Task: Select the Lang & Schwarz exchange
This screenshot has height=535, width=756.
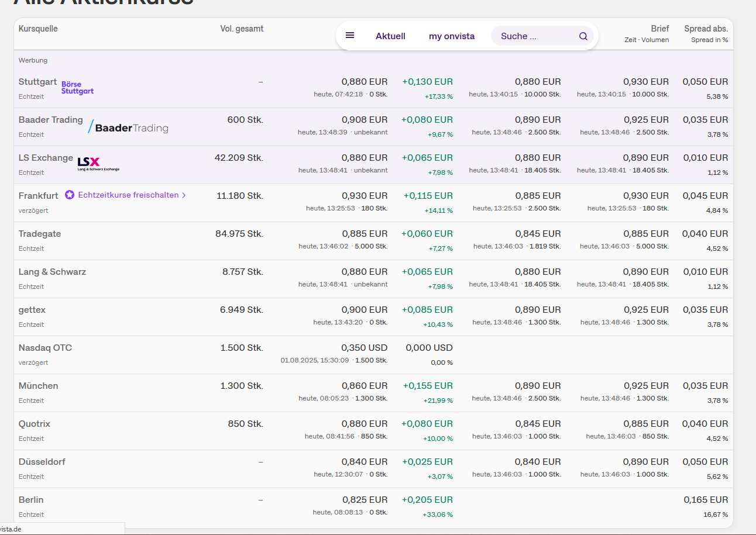Action: point(52,272)
